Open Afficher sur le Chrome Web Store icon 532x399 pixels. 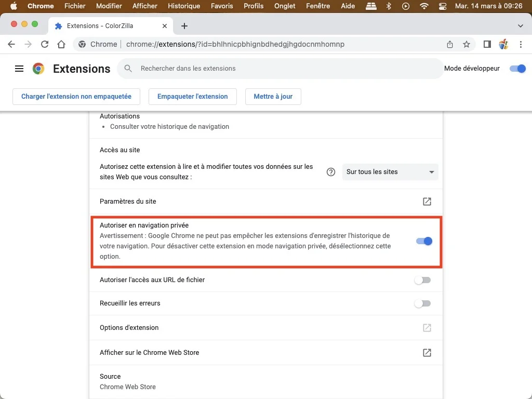[427, 353]
